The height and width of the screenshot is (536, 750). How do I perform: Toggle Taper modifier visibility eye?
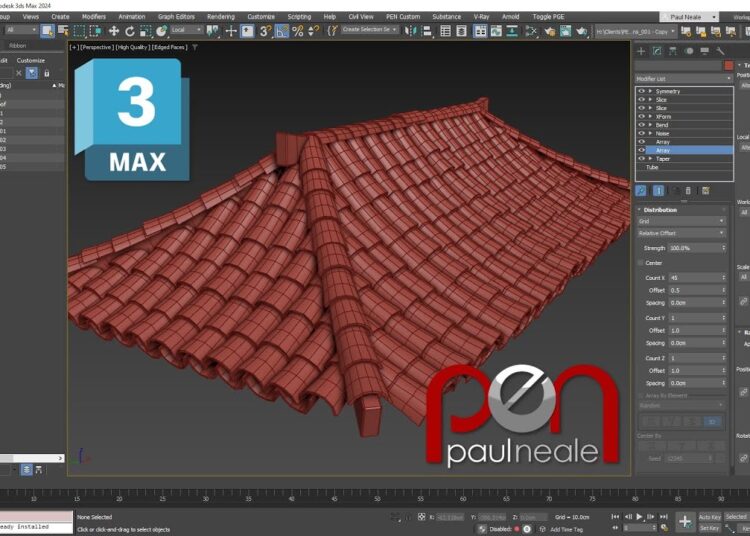(x=641, y=158)
